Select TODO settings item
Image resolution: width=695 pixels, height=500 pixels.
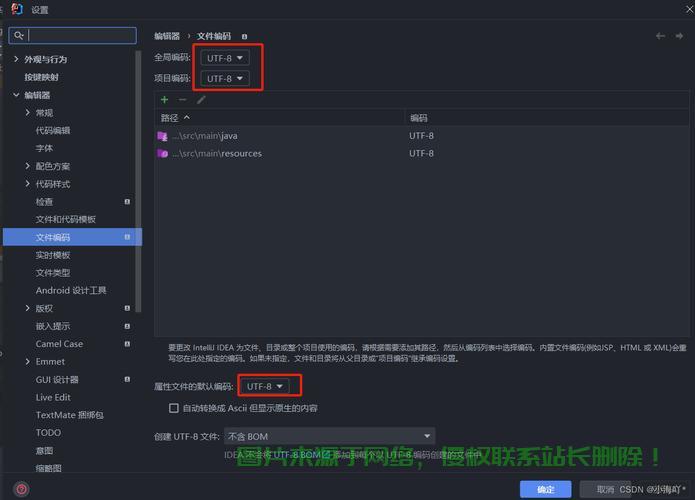tap(48, 433)
